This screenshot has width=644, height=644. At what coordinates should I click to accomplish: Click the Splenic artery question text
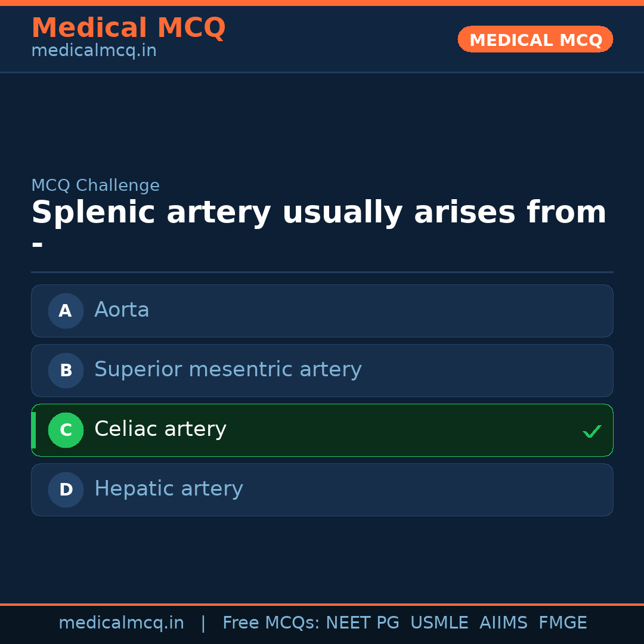(x=318, y=213)
